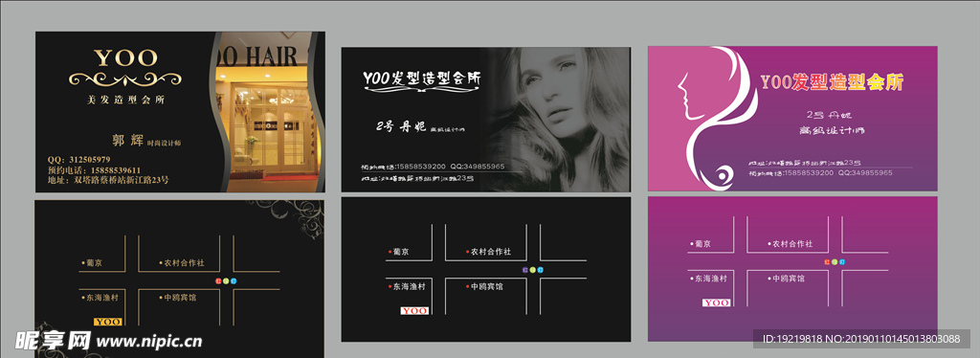Click the gold 美发造型会所 subtitle

(x=125, y=100)
